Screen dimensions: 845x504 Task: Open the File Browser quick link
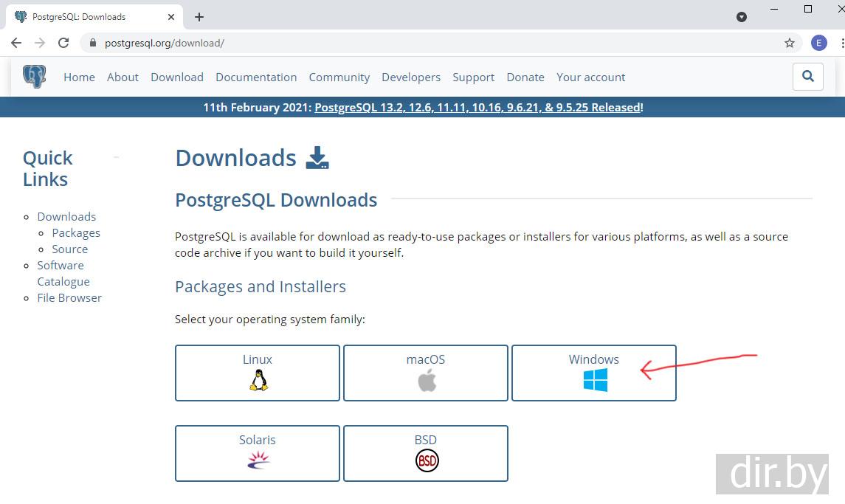pos(69,297)
